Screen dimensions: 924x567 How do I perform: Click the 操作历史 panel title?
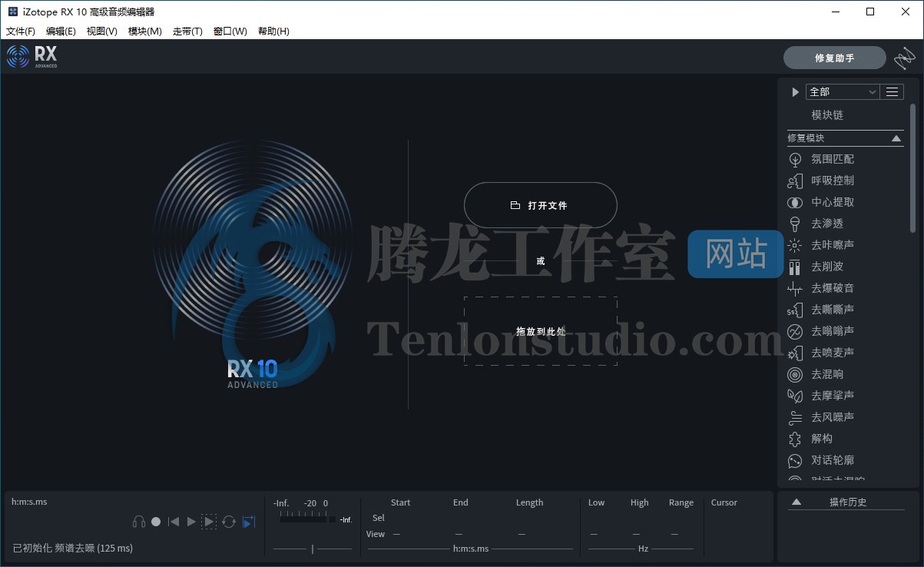[x=848, y=502]
